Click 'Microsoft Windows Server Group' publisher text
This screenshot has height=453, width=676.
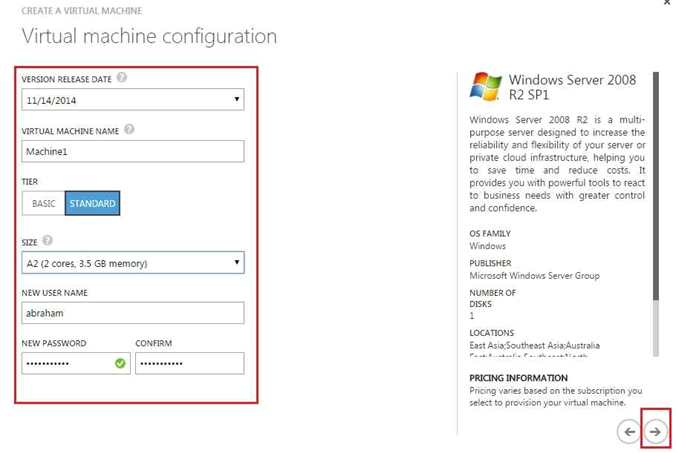tap(534, 275)
